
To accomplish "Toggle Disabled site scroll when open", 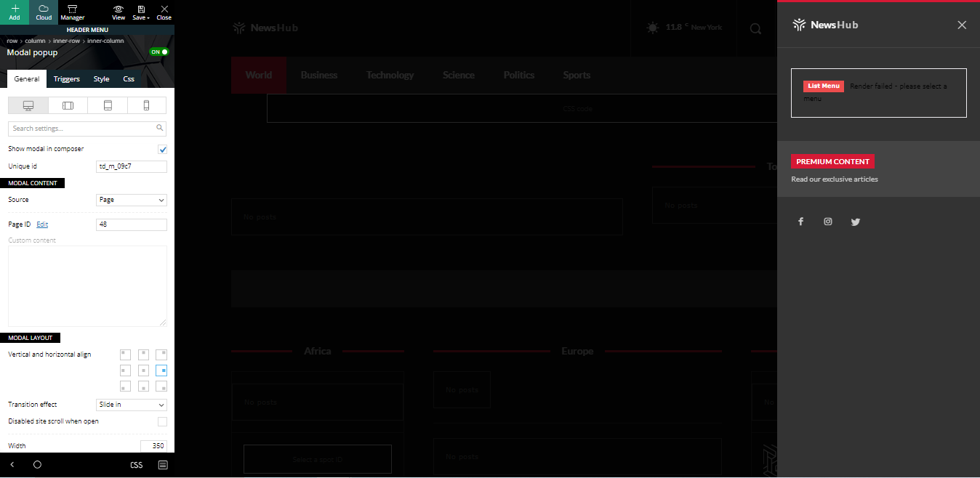I will pyautogui.click(x=162, y=421).
